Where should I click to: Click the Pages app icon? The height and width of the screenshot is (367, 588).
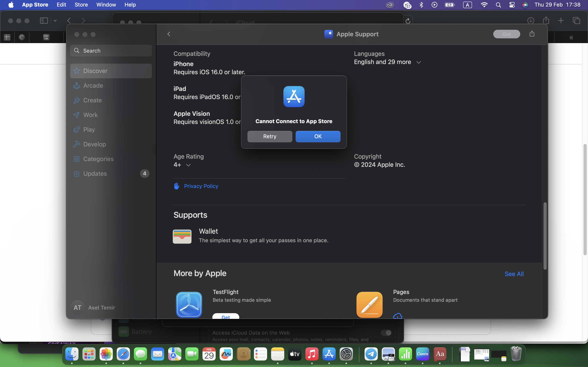coord(369,304)
